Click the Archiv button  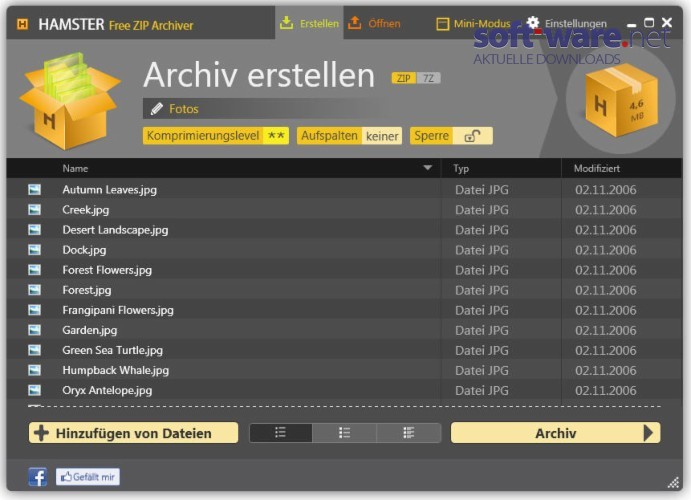(555, 433)
